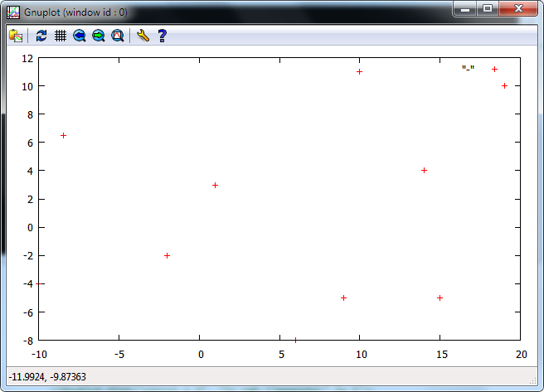Click the data point at x=9, y=-5
The width and height of the screenshot is (544, 392).
343,298
